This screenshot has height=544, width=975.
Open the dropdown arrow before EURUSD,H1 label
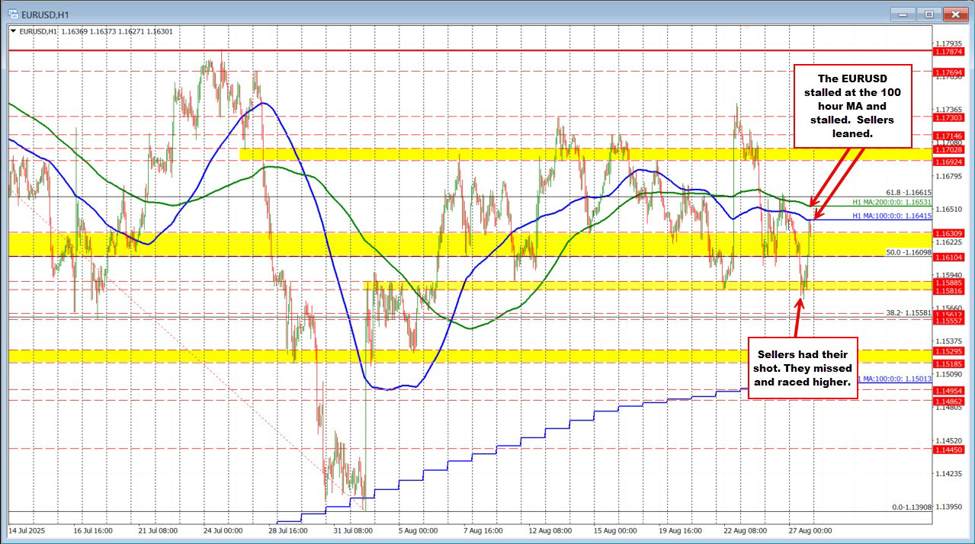coord(14,31)
